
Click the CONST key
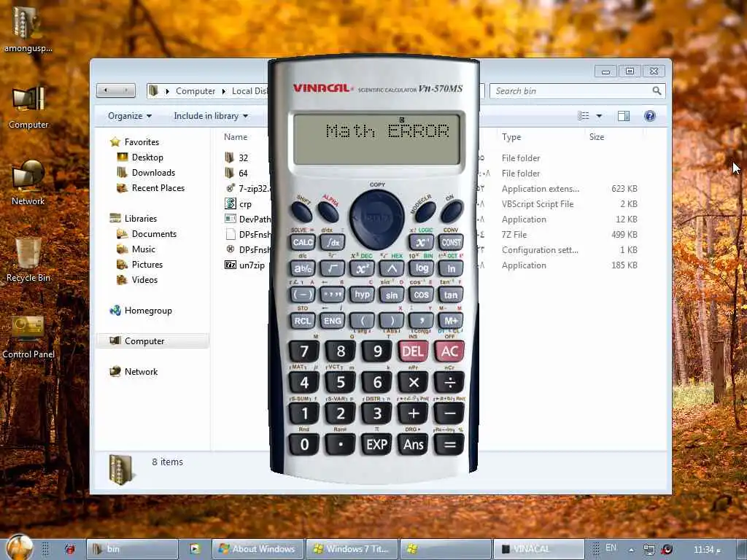coord(451,242)
